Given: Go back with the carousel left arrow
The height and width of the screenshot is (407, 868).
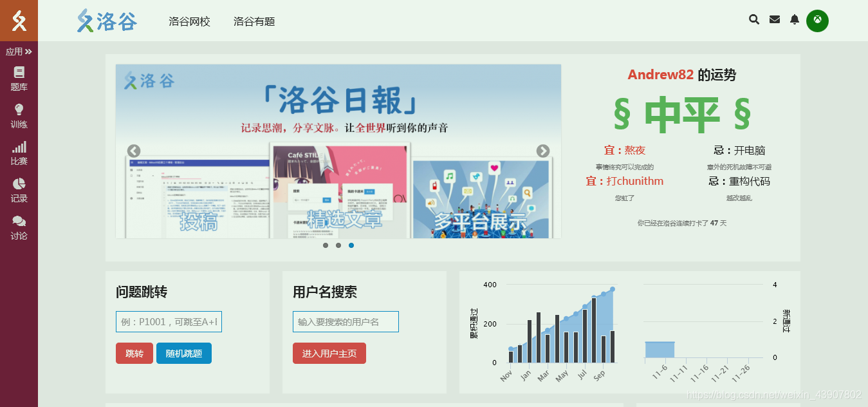Looking at the screenshot, I should (x=133, y=151).
